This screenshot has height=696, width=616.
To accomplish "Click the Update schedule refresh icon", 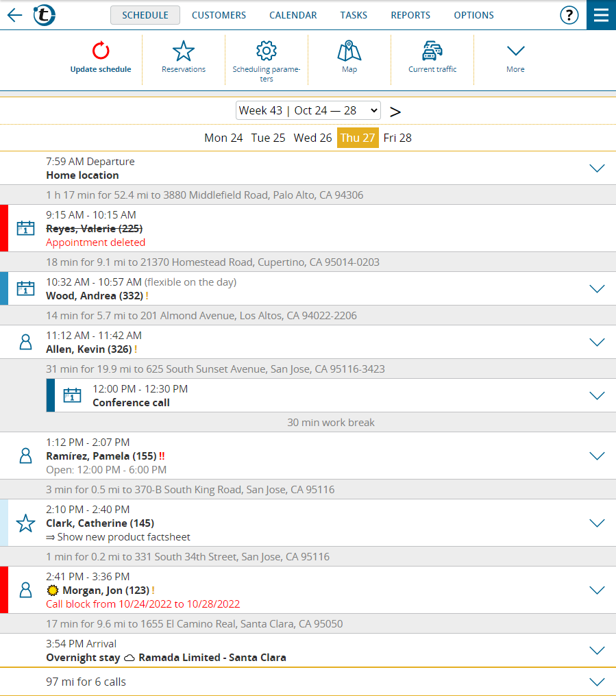I will (x=101, y=51).
